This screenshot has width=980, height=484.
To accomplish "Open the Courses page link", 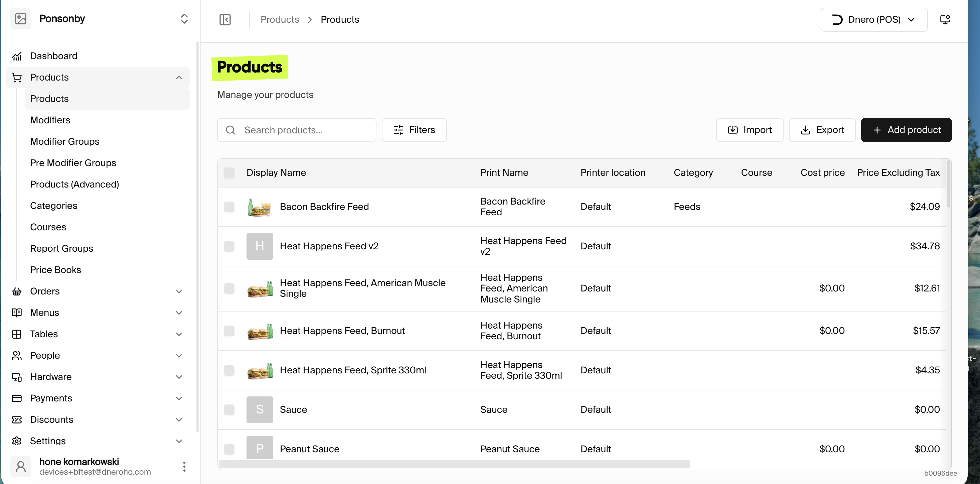I will point(48,227).
